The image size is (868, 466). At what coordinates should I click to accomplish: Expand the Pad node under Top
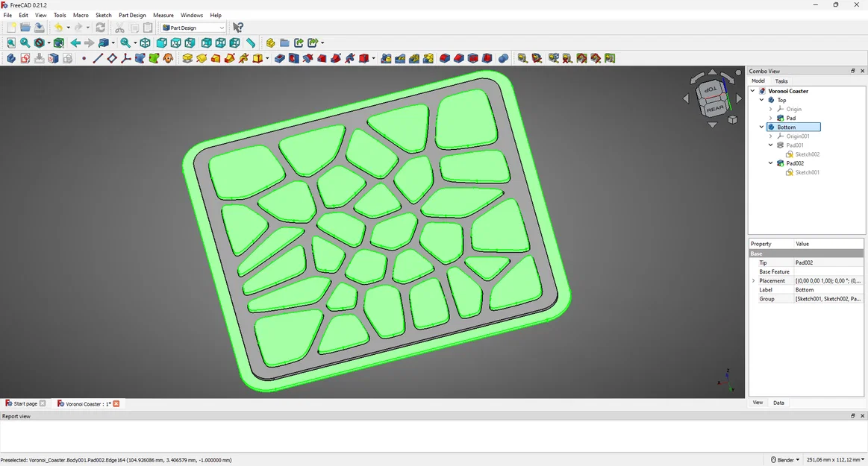[x=770, y=118]
